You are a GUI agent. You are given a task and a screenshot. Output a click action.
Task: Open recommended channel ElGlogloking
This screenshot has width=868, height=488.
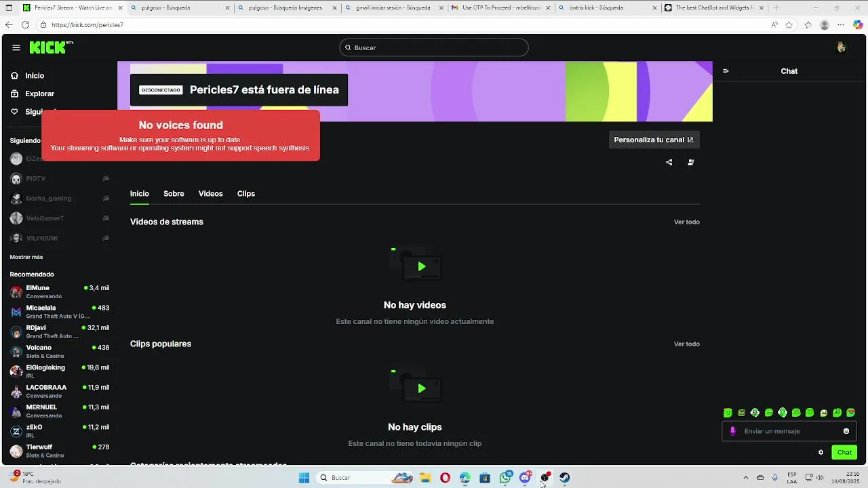tap(60, 371)
